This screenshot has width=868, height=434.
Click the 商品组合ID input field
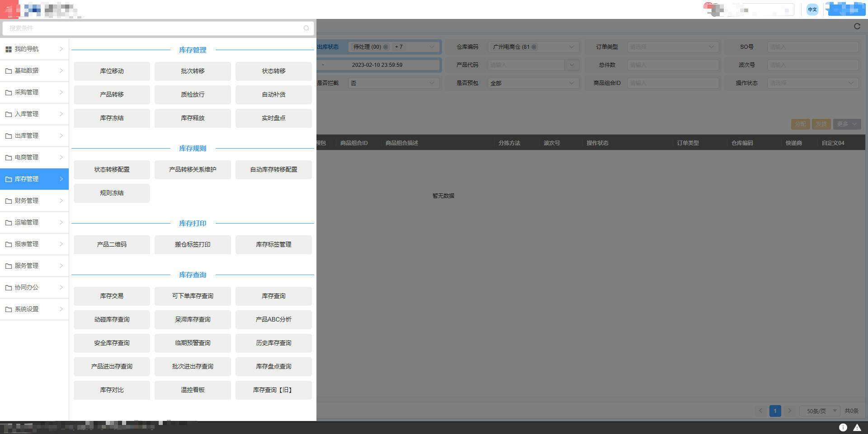[673, 83]
